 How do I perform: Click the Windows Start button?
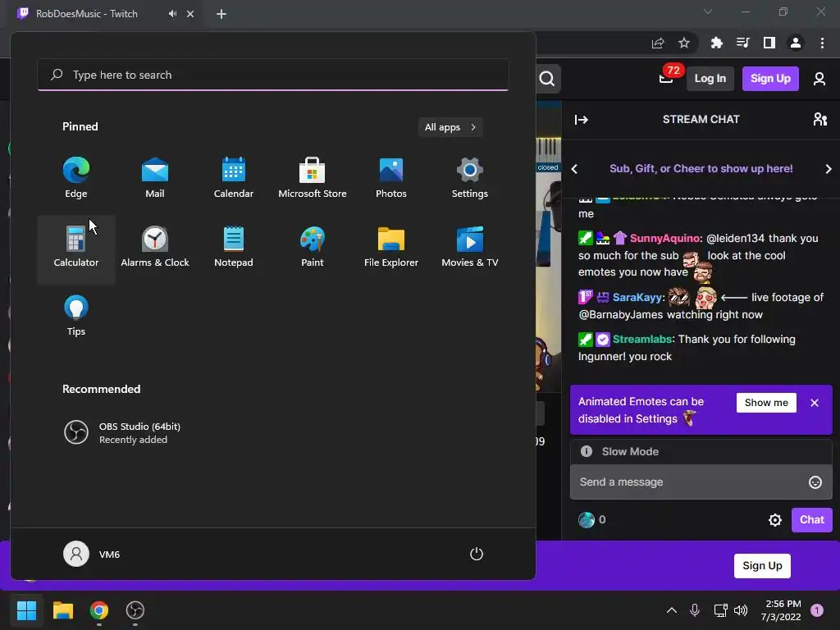[27, 609]
